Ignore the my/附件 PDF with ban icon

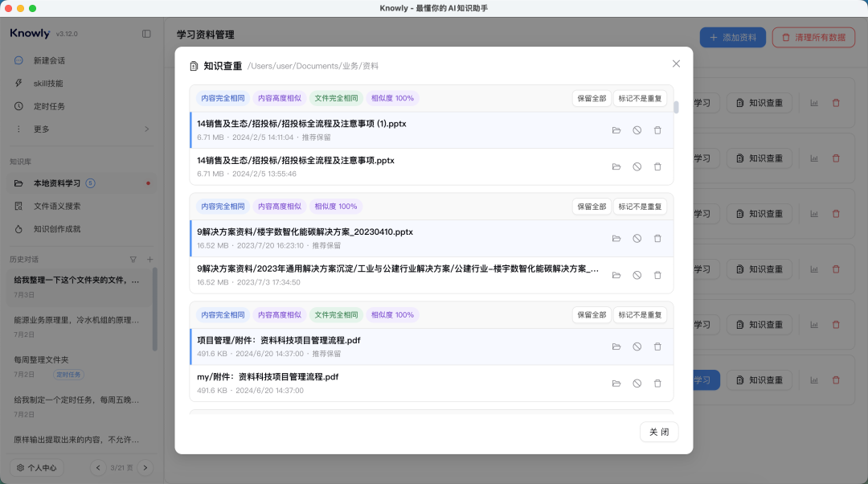coord(637,384)
